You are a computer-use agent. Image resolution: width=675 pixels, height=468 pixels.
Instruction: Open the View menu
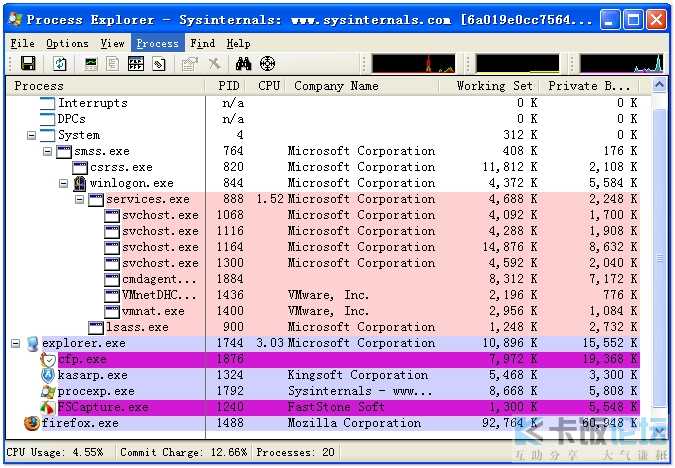point(112,43)
